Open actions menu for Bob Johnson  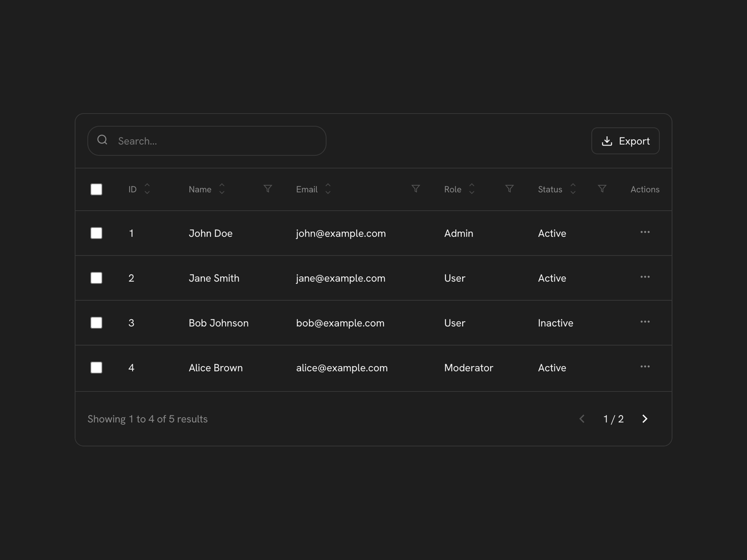(x=645, y=322)
